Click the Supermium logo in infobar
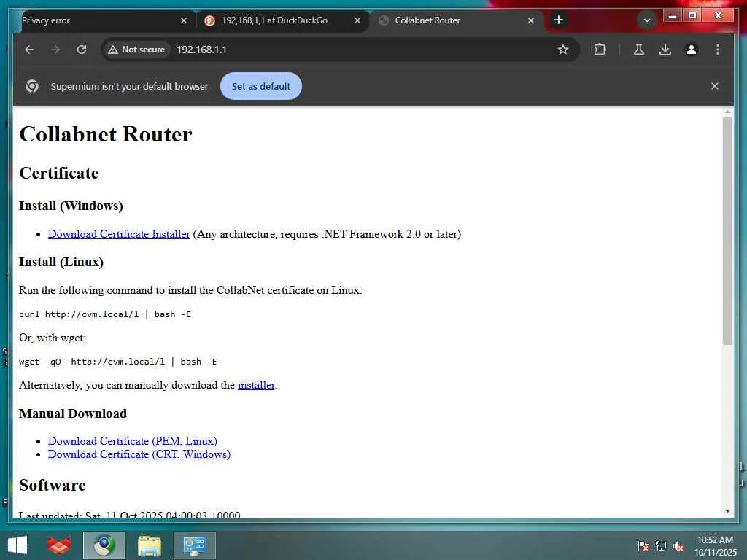Image resolution: width=747 pixels, height=560 pixels. click(x=32, y=86)
